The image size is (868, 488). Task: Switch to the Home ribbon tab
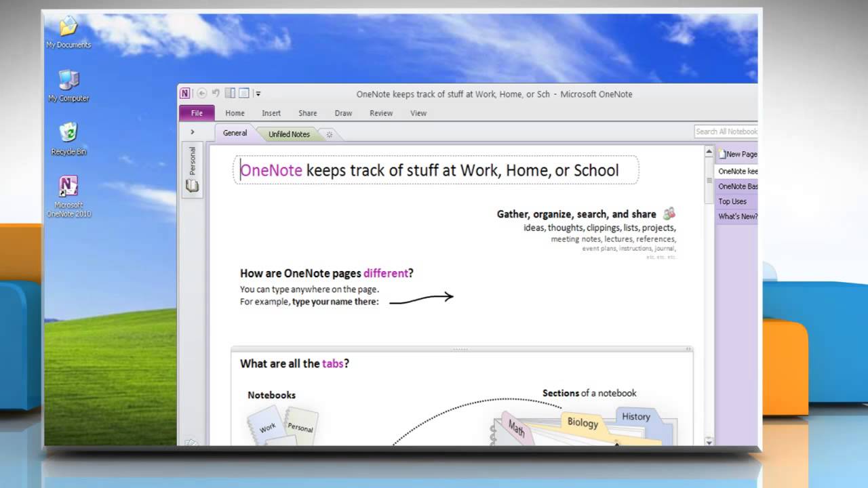(x=235, y=113)
